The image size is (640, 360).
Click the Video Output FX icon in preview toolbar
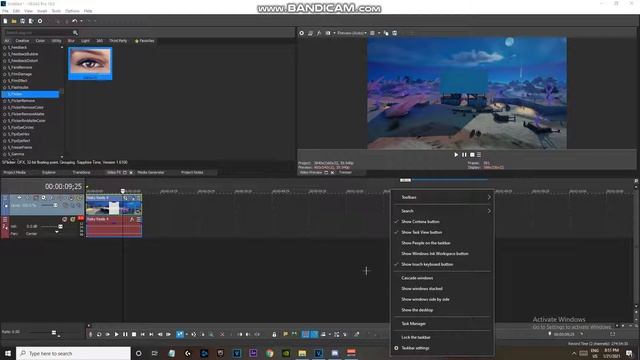tap(319, 33)
